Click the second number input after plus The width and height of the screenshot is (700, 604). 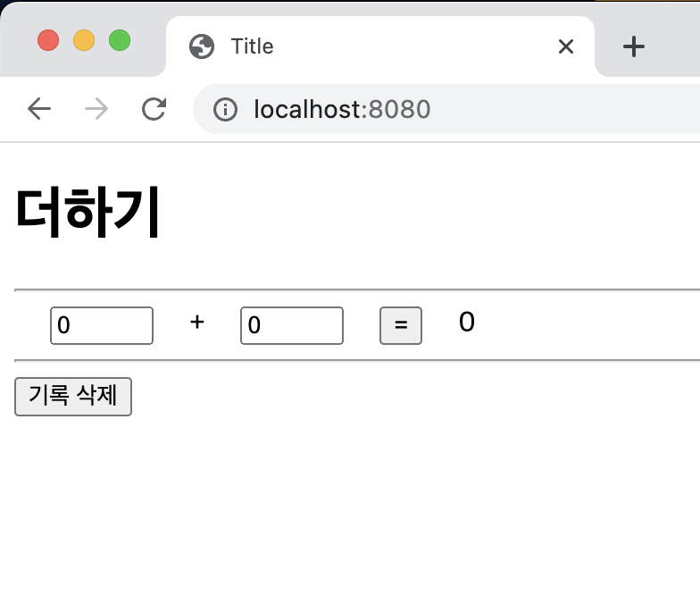coord(292,325)
